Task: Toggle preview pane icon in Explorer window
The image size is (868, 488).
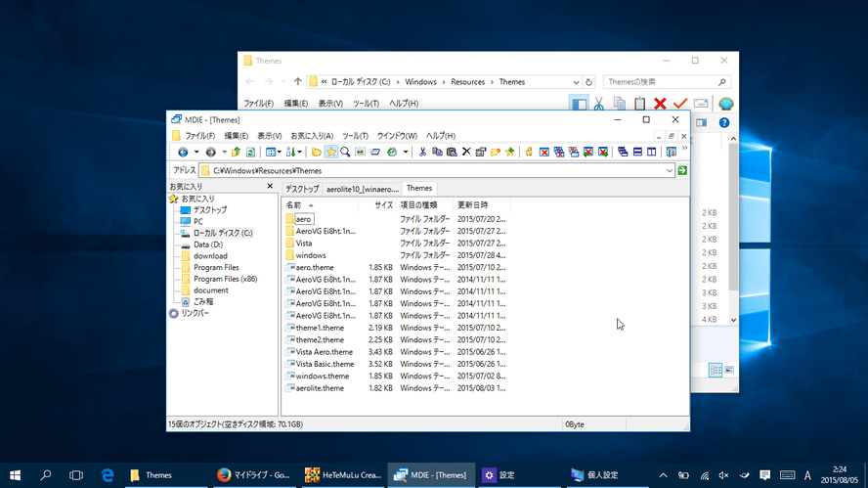Action: click(x=702, y=123)
